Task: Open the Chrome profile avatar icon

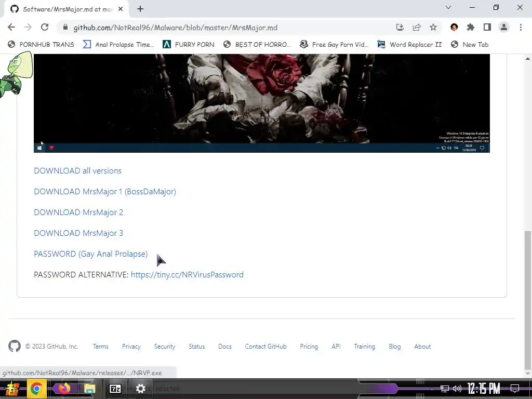Action: click(x=504, y=27)
